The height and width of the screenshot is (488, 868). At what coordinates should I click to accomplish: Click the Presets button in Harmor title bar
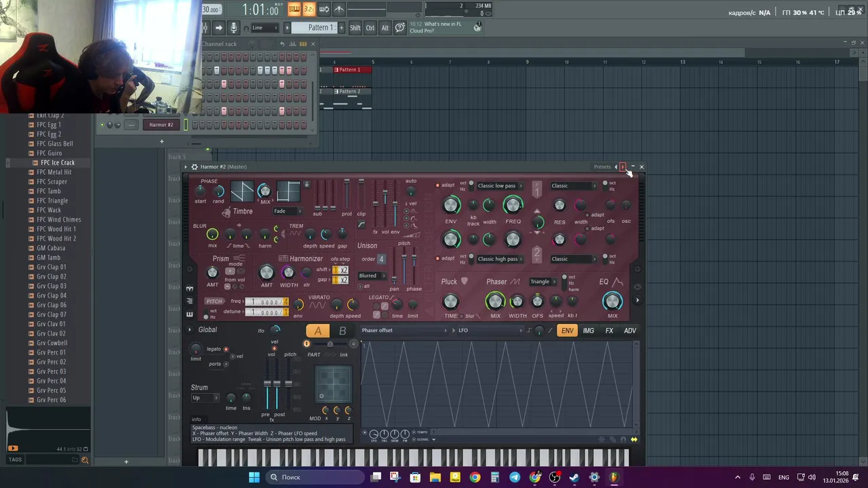[x=602, y=167]
